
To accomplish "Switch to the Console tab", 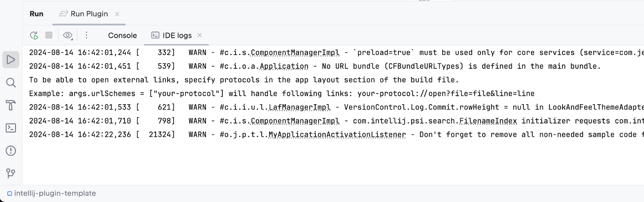I will point(122,35).
